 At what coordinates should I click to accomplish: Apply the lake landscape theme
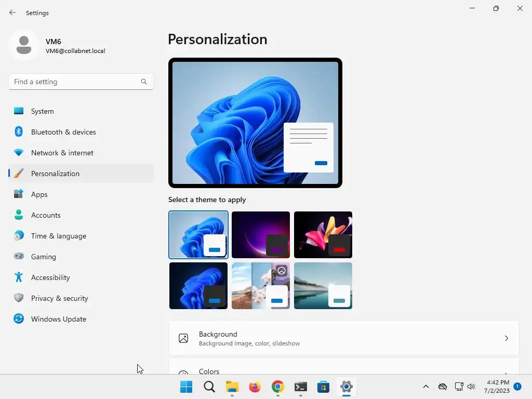click(x=323, y=286)
